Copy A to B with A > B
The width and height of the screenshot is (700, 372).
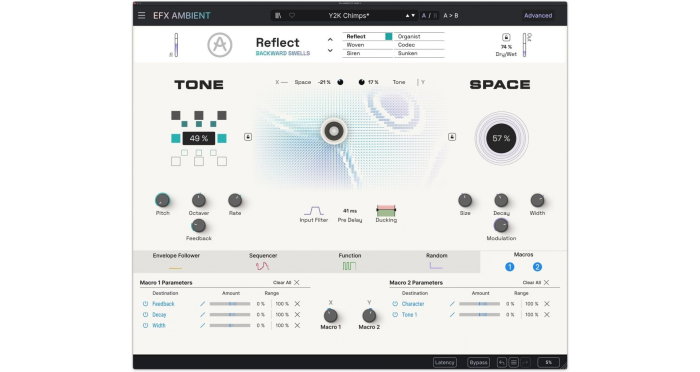pos(451,16)
